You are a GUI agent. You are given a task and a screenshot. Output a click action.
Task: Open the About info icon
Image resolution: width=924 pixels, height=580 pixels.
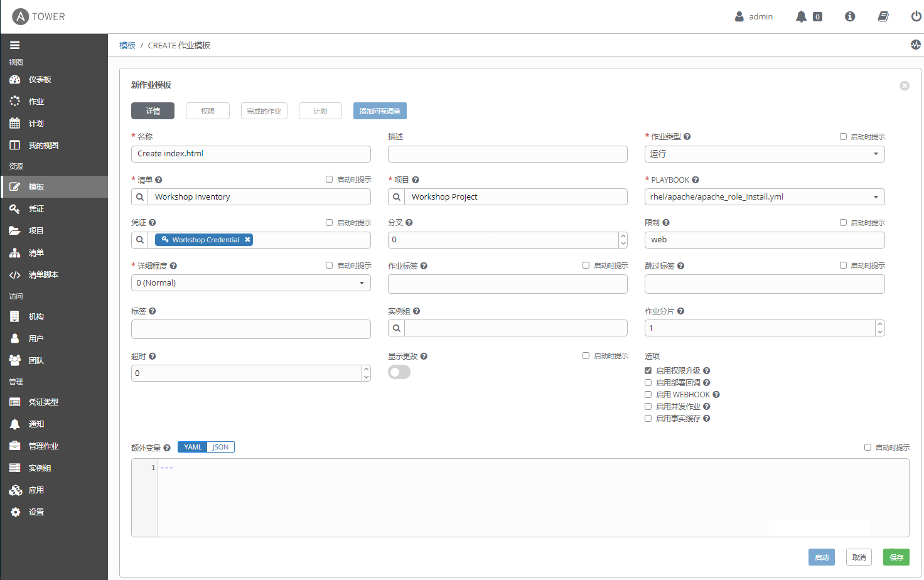pos(850,16)
